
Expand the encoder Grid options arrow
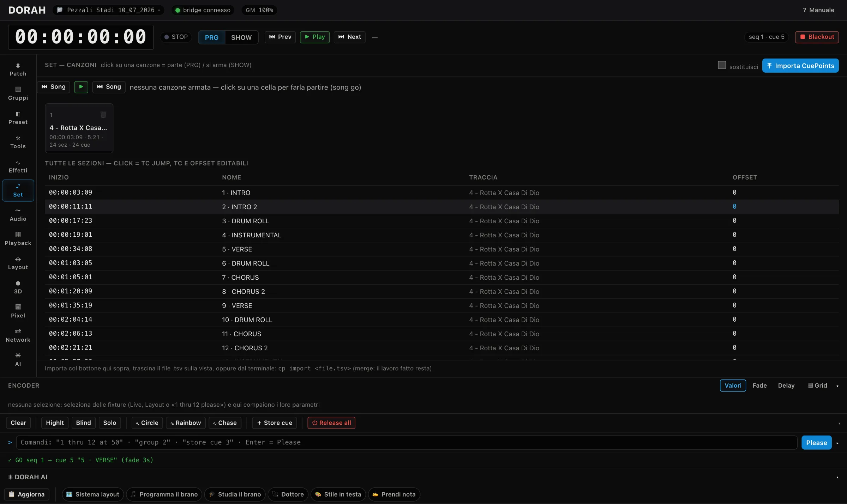[837, 386]
